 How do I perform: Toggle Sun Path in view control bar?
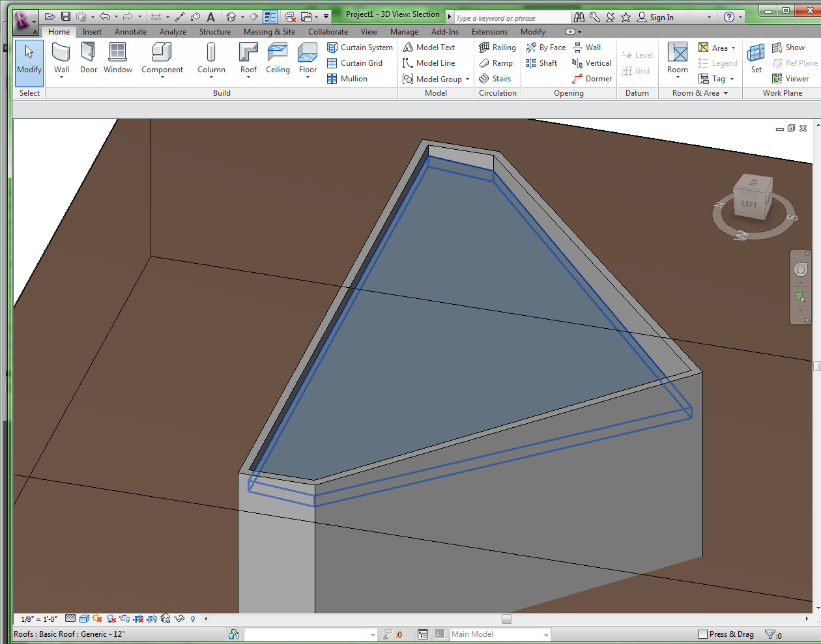pos(98,619)
